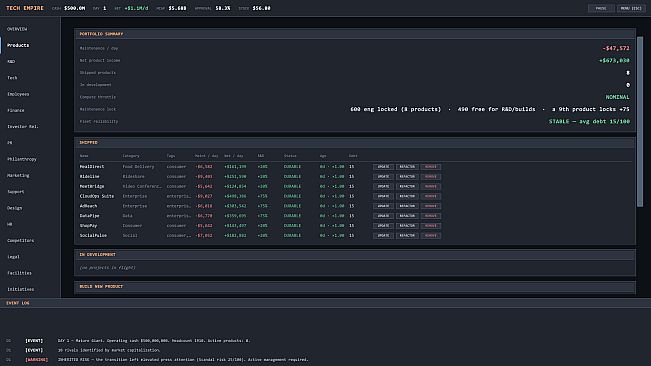Open the Employees page

pyautogui.click(x=18, y=94)
